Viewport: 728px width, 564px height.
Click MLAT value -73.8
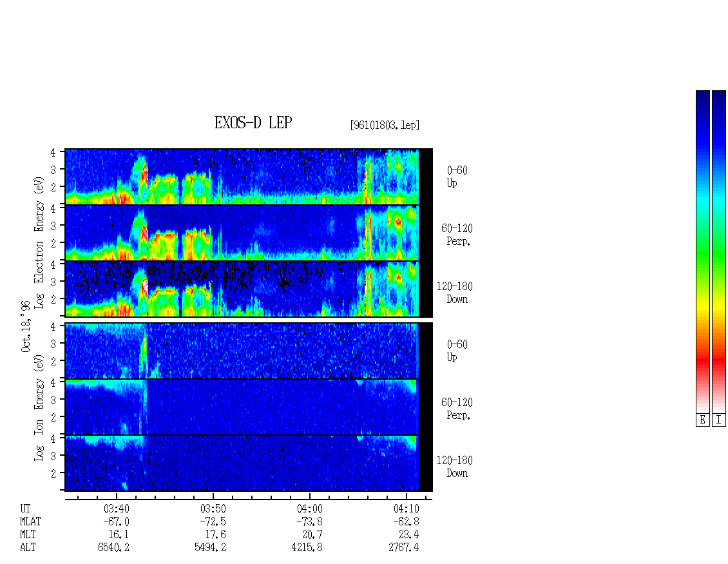[310, 521]
